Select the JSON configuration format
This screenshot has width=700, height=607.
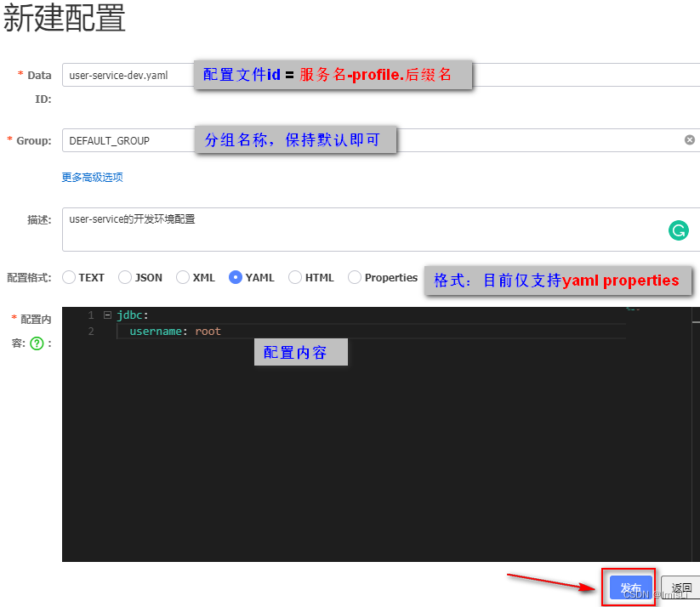[x=124, y=277]
